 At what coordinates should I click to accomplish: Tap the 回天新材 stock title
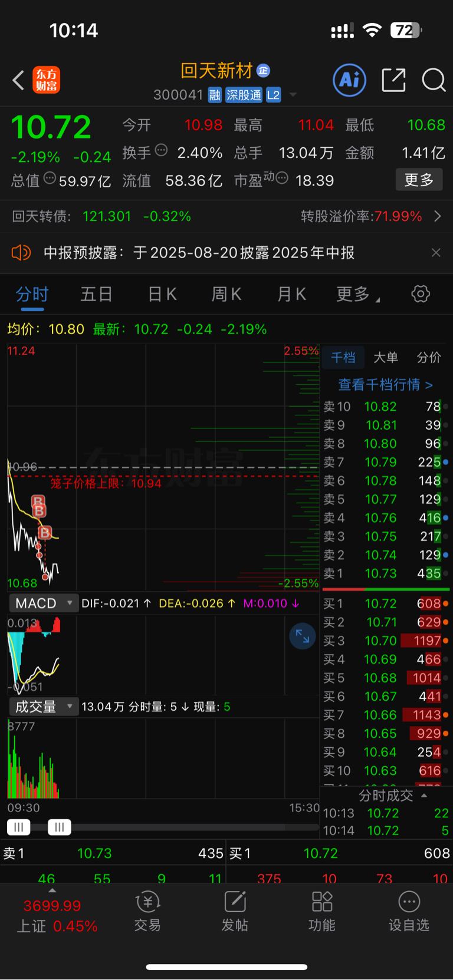(216, 71)
